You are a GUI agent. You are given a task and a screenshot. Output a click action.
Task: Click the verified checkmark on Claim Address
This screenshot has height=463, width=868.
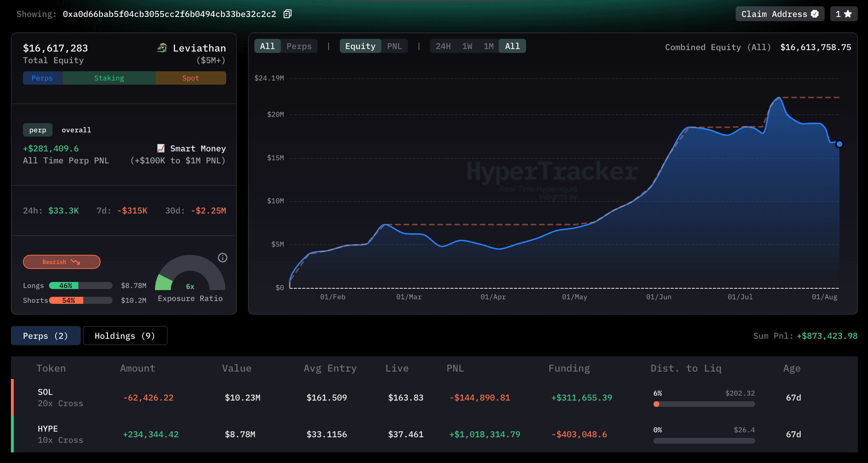click(x=814, y=14)
